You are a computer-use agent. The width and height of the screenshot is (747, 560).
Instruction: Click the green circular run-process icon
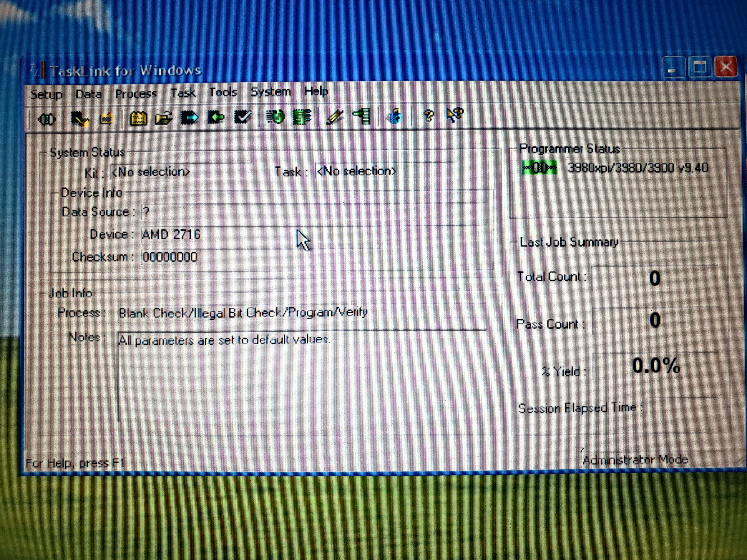(x=275, y=117)
